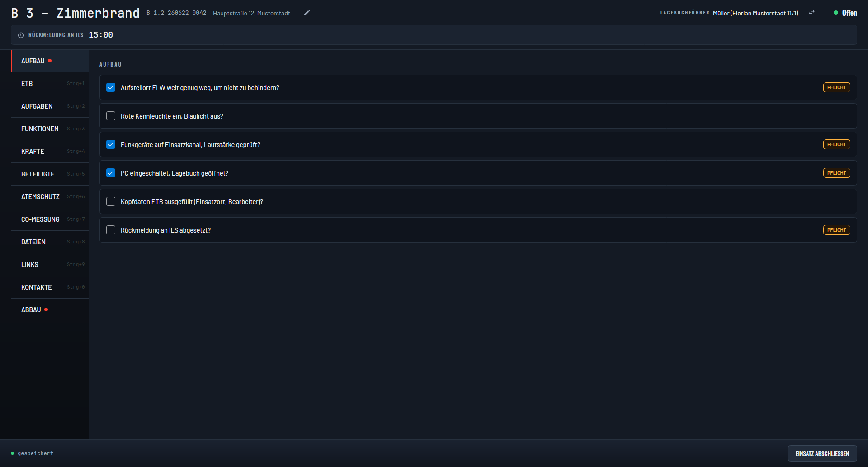The height and width of the screenshot is (467, 868).
Task: Open the ETB tab in sidebar
Action: point(50,84)
